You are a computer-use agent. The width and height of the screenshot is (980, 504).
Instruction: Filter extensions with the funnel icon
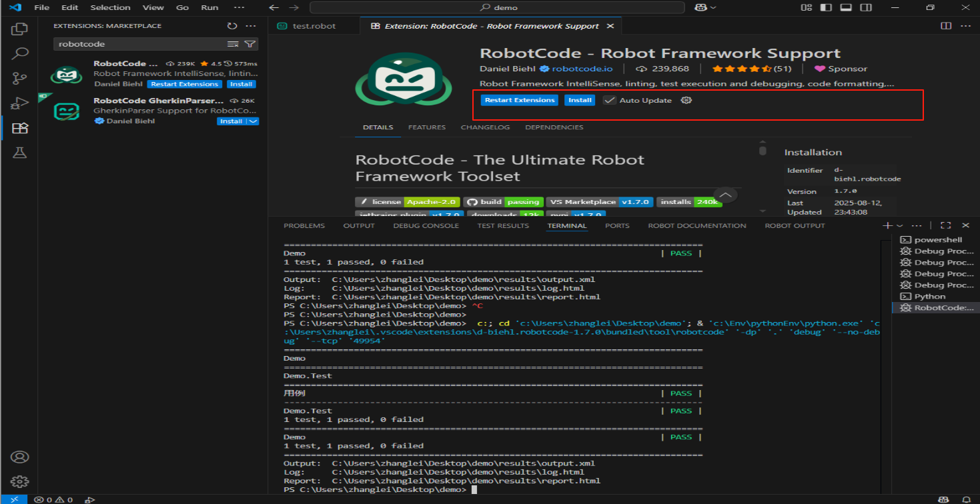point(250,44)
